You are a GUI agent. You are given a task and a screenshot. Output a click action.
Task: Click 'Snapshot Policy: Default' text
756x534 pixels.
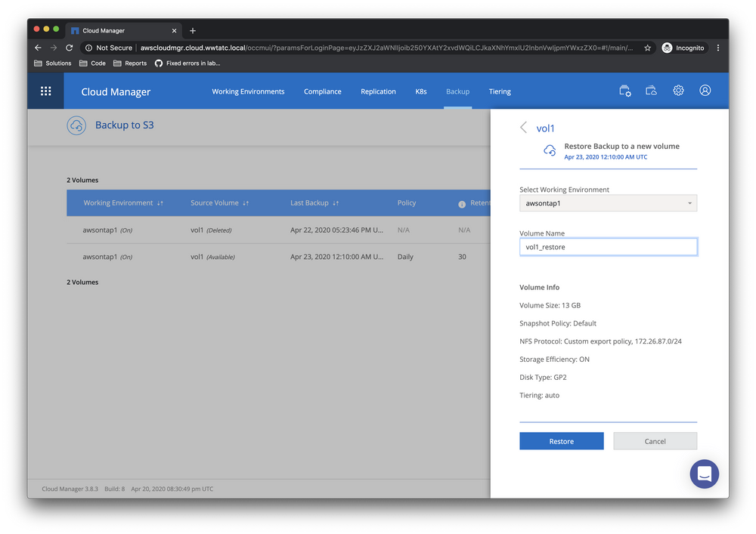[x=558, y=323]
